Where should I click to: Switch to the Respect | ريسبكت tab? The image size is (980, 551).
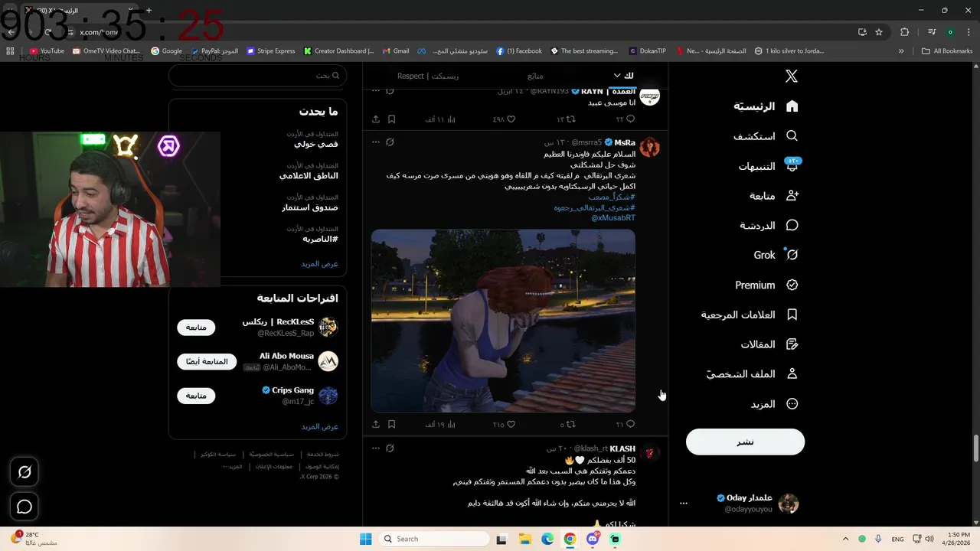(428, 76)
